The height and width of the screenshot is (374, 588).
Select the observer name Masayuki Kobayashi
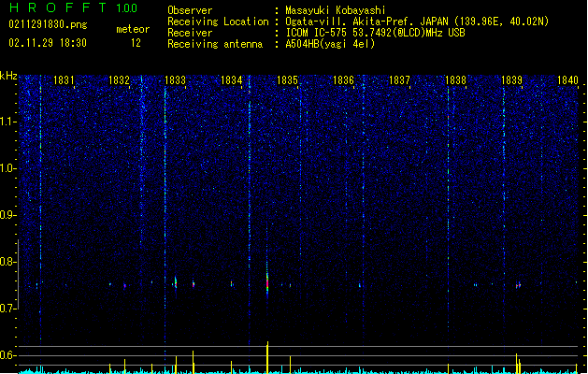click(336, 10)
